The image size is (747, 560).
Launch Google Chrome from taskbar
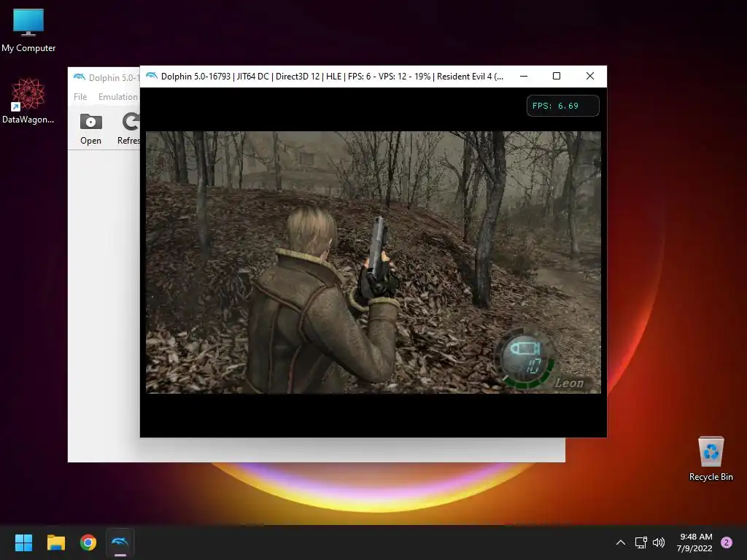[x=88, y=542]
